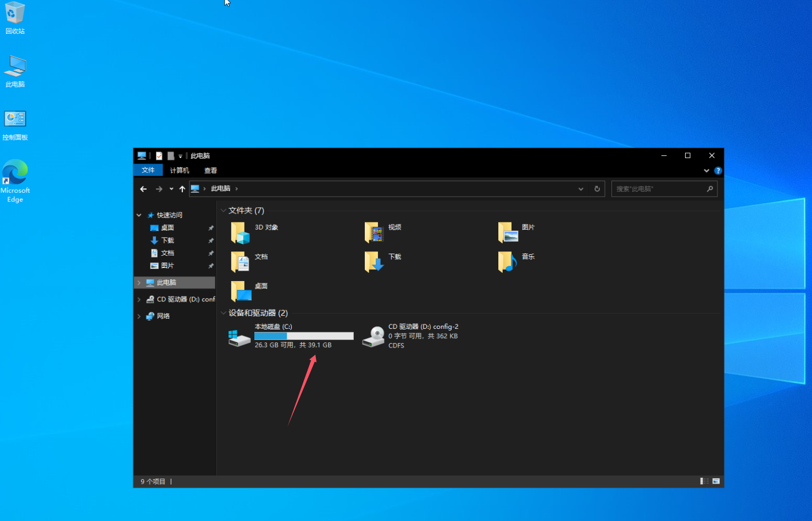Image resolution: width=812 pixels, height=521 pixels.
Task: Select 下载 in the quick access list
Action: point(168,240)
